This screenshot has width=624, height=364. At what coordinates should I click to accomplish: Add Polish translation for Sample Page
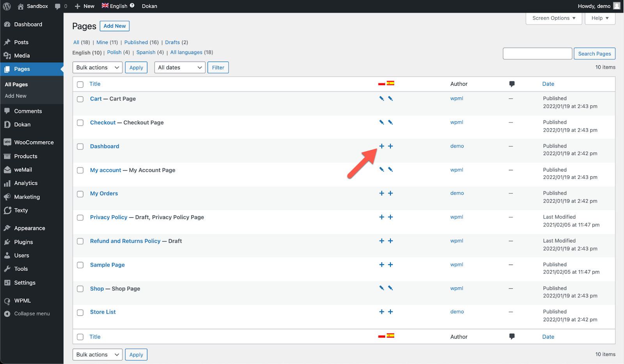coord(381,265)
